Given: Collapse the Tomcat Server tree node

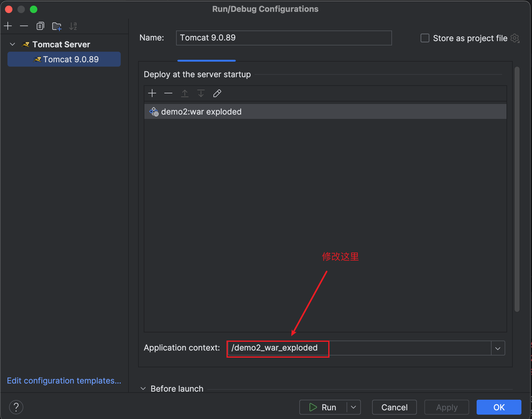Looking at the screenshot, I should pos(12,44).
